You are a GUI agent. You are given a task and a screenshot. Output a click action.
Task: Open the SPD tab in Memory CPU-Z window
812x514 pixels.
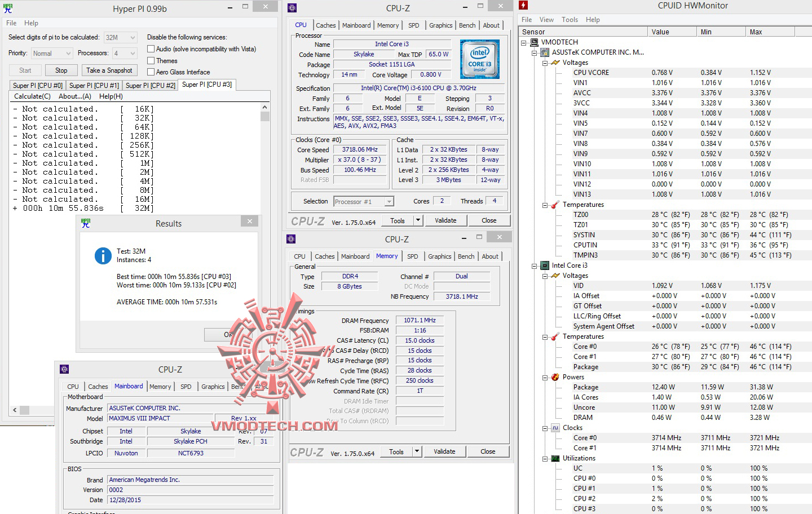(x=413, y=256)
